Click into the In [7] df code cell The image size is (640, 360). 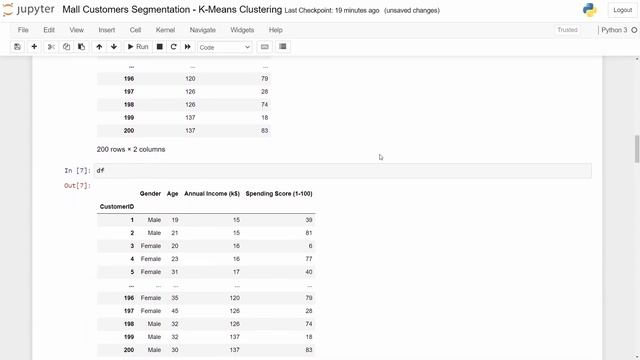[x=342, y=171]
